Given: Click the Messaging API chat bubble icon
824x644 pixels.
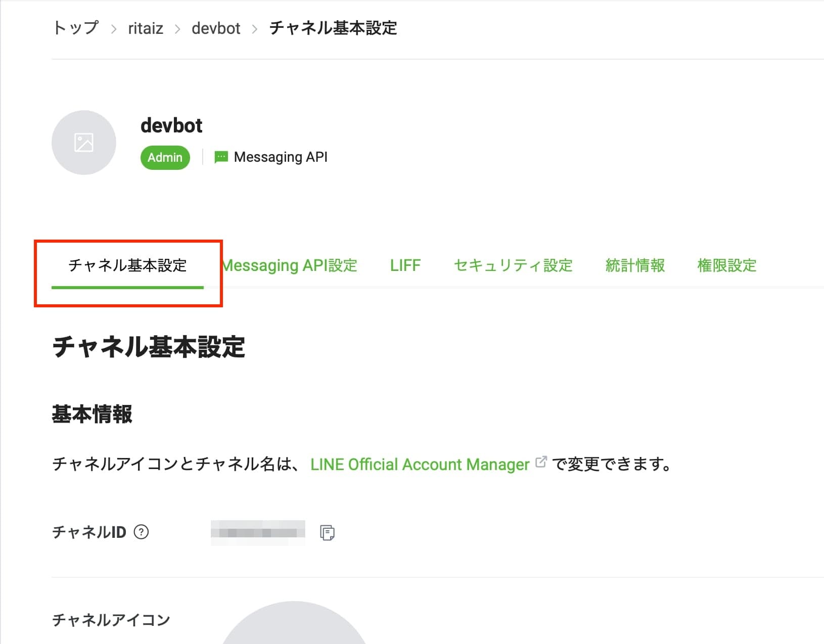Looking at the screenshot, I should pos(221,157).
